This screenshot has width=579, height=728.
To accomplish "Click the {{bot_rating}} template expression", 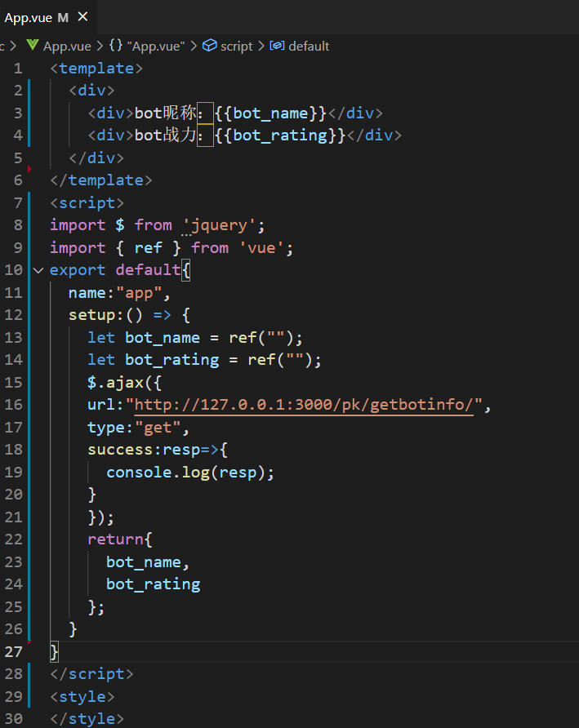I will click(x=280, y=135).
